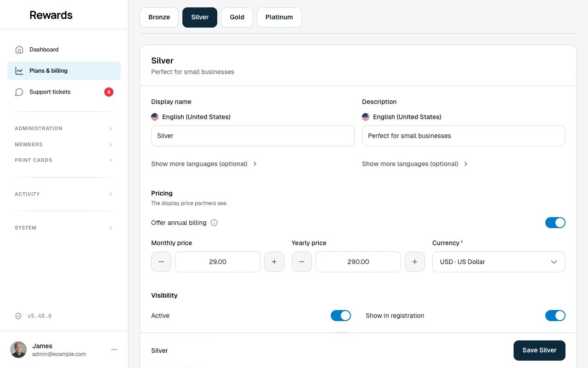This screenshot has height=368, width=588.
Task: Click the info icon beside Offer annual billing
Action: [214, 223]
